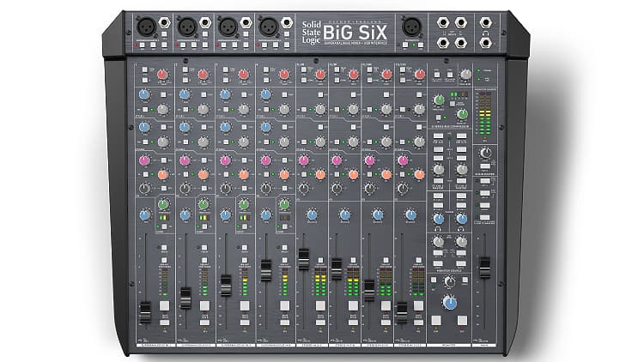Click the first stereo channel fader cap
The height and width of the screenshot is (362, 644).
click(304, 259)
